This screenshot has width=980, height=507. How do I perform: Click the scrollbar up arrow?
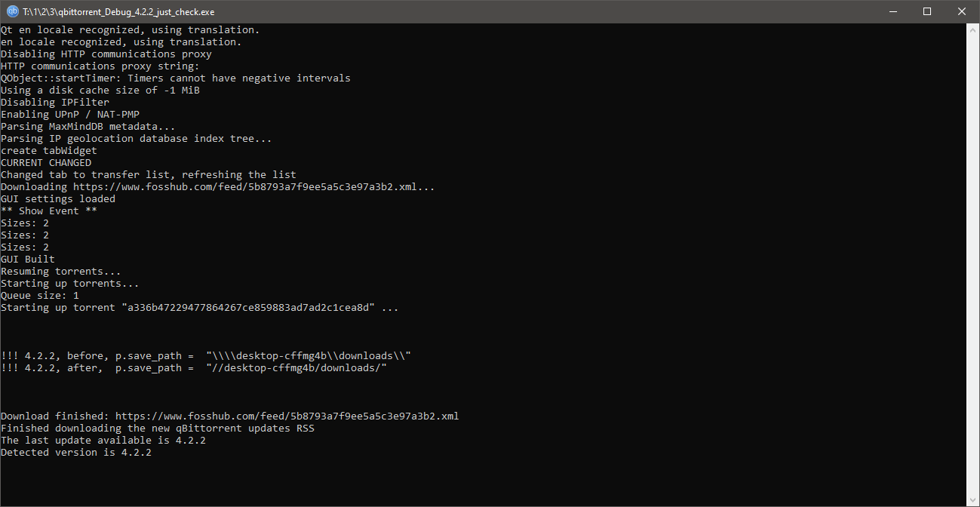(972, 30)
